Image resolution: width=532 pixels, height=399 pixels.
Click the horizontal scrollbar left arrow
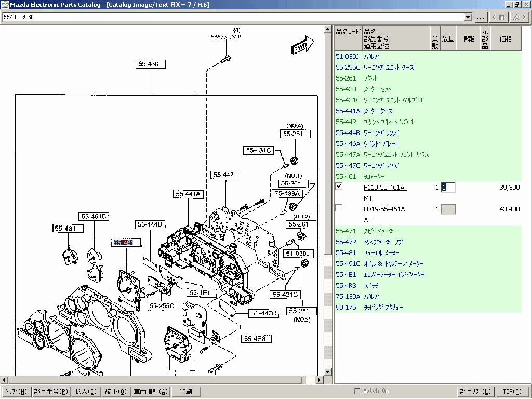coord(4,380)
